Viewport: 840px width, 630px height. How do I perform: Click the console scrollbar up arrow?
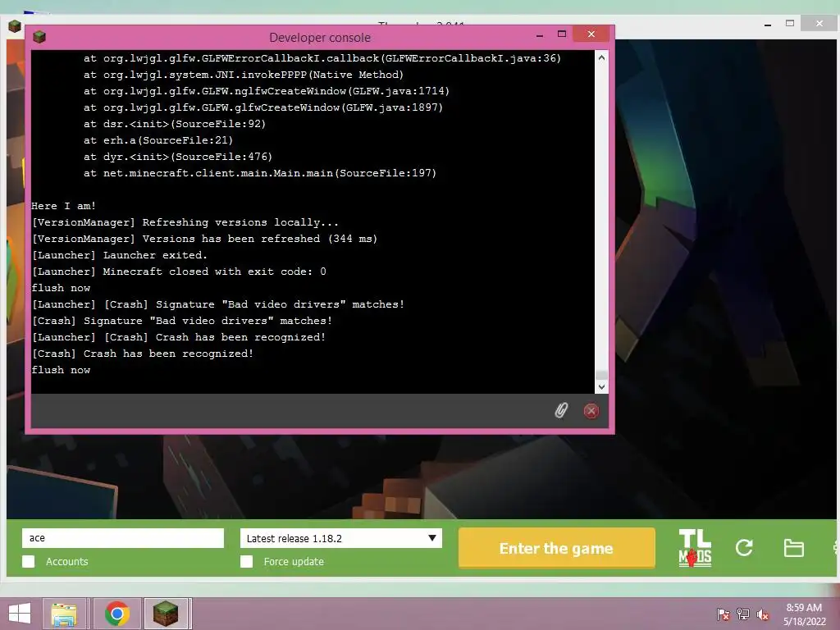[601, 57]
